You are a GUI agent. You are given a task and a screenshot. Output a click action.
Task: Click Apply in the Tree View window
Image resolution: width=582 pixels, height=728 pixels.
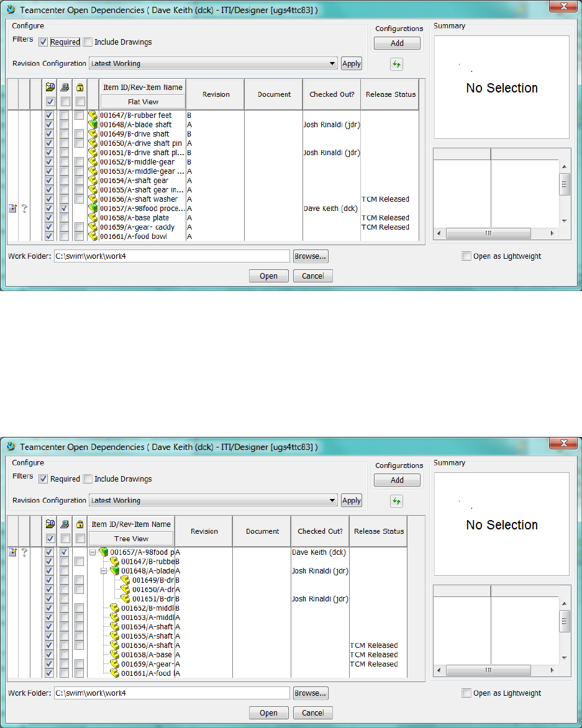tap(351, 500)
